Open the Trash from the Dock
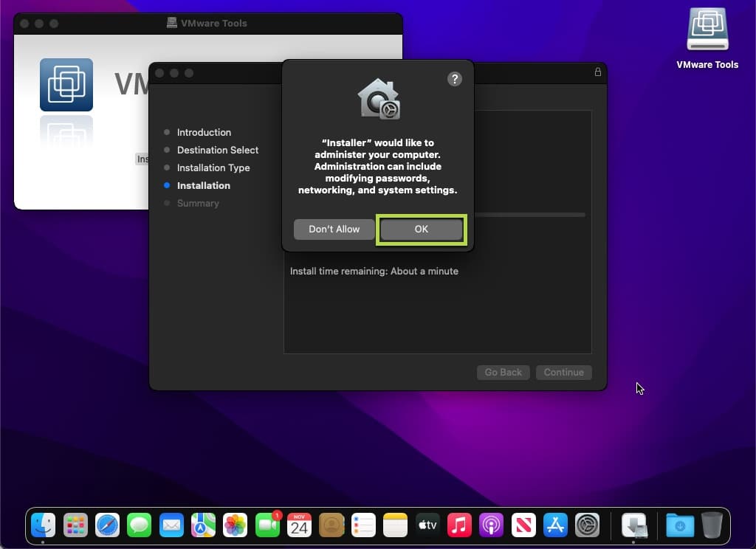Screen dimensions: 756x549 tap(712, 525)
